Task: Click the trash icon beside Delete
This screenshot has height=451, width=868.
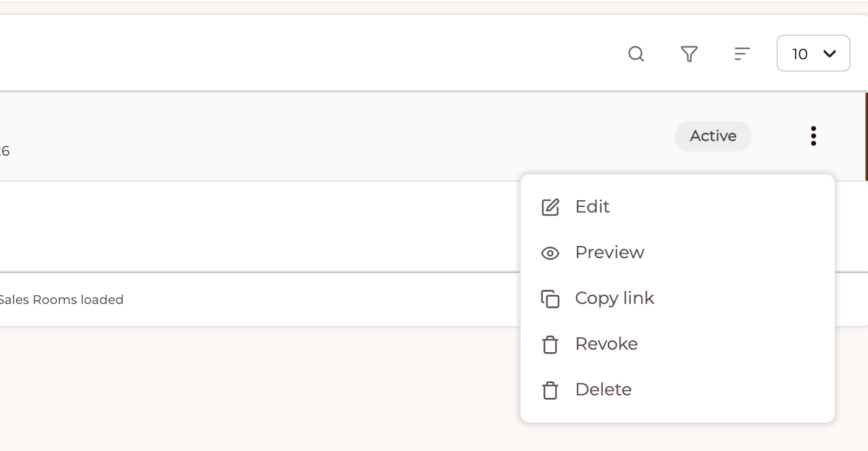Action: (x=550, y=390)
